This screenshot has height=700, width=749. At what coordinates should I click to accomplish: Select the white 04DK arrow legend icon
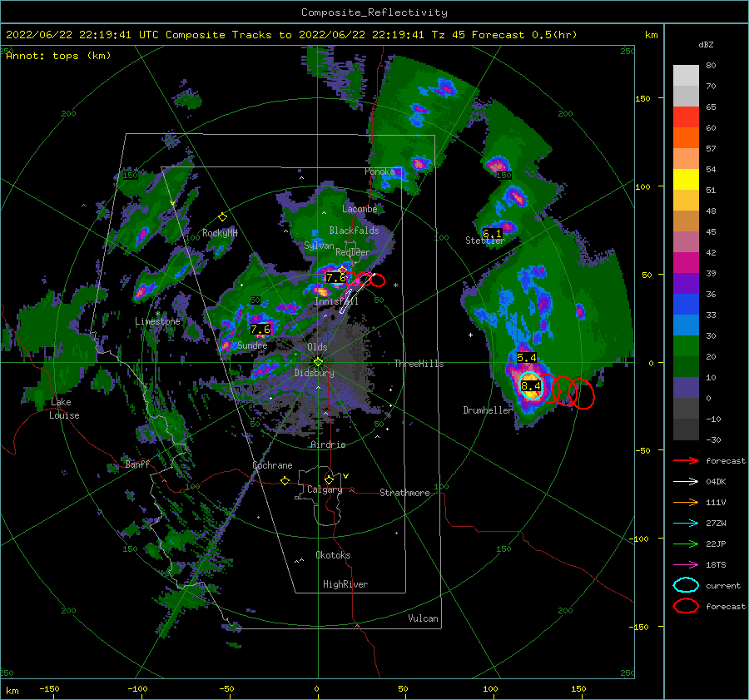point(686,482)
